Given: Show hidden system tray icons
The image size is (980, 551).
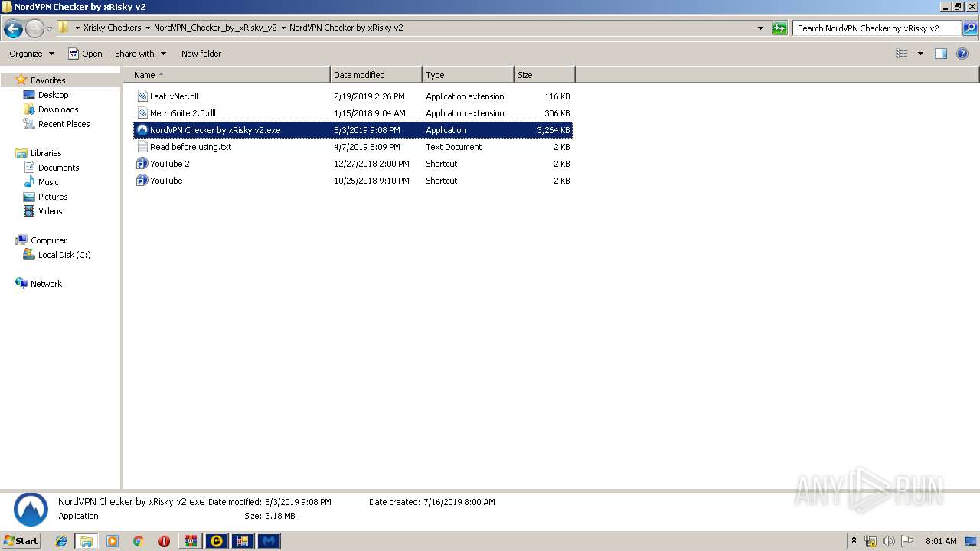Looking at the screenshot, I should click(854, 541).
